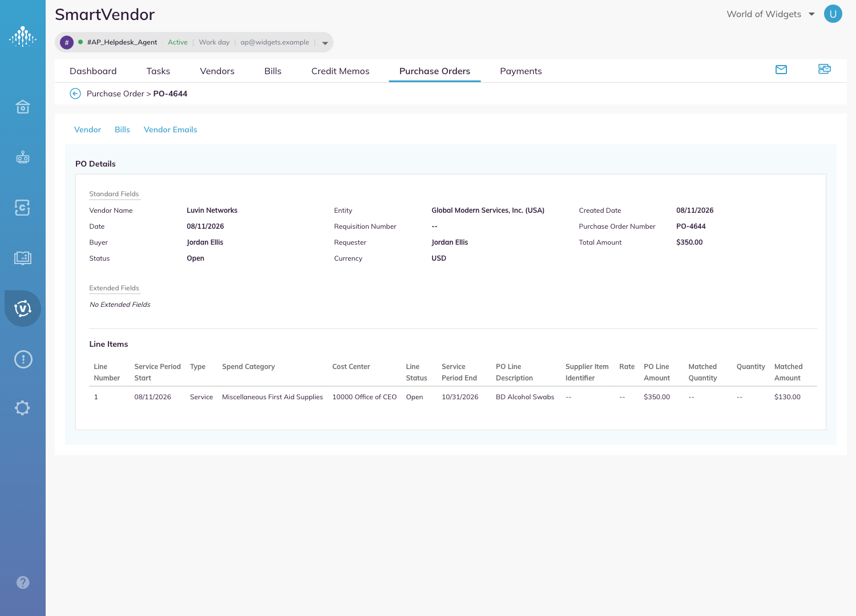Switch to the Tasks tab
The height and width of the screenshot is (616, 856).
(158, 71)
